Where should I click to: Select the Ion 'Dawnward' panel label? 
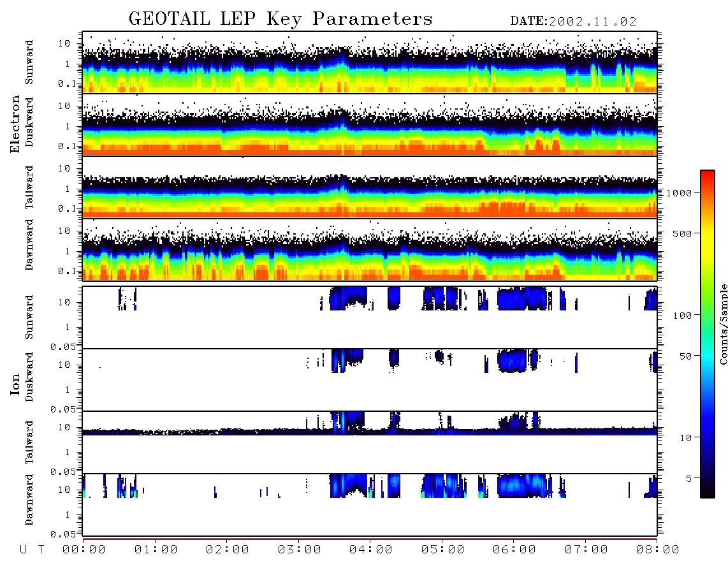click(x=29, y=500)
